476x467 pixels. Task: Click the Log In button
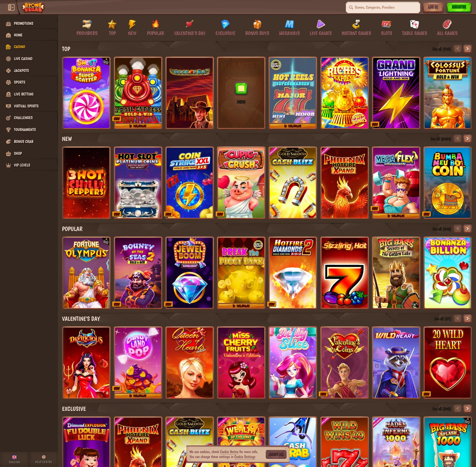433,7
